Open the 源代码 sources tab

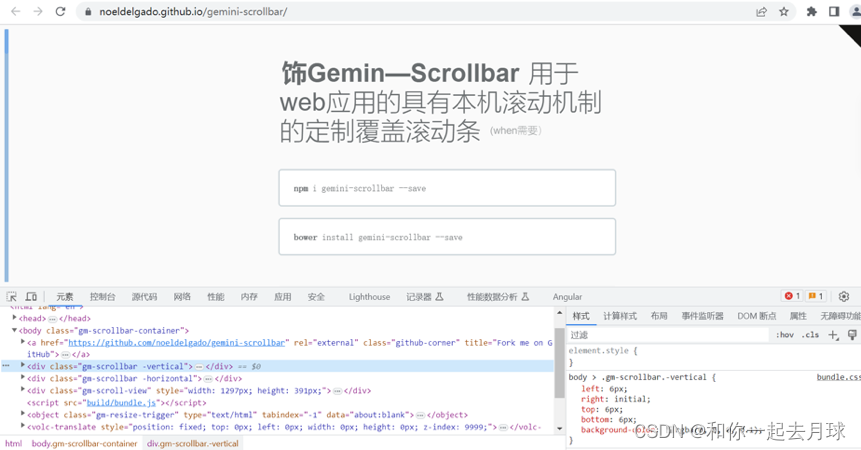click(144, 297)
